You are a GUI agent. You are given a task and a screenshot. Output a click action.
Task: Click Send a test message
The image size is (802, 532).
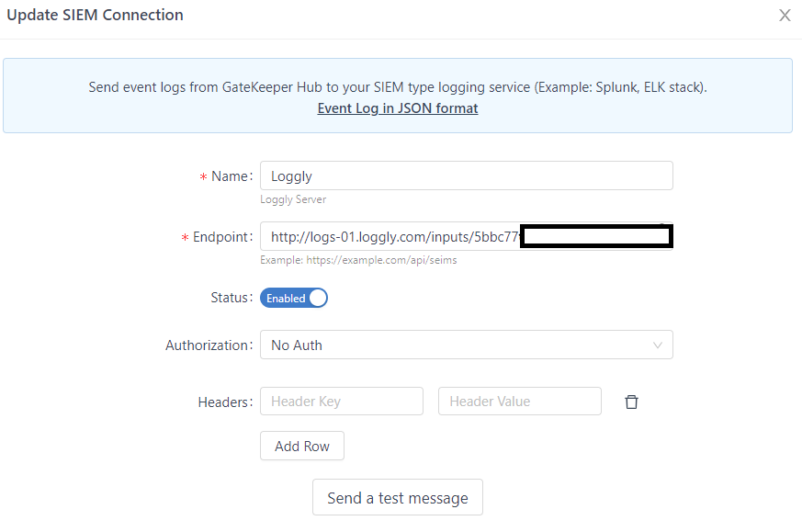397,497
